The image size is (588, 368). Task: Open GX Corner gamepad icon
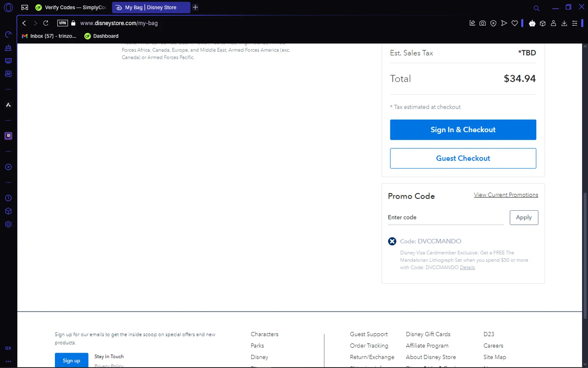25,7
